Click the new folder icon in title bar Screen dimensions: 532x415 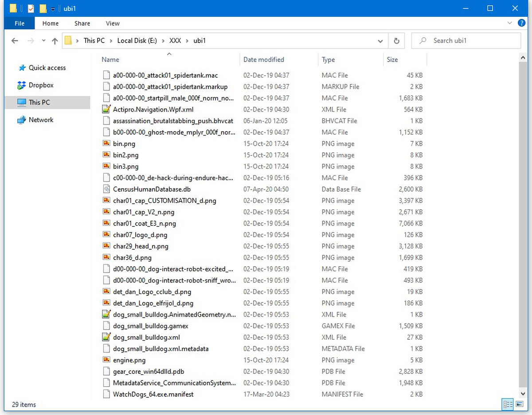(43, 8)
